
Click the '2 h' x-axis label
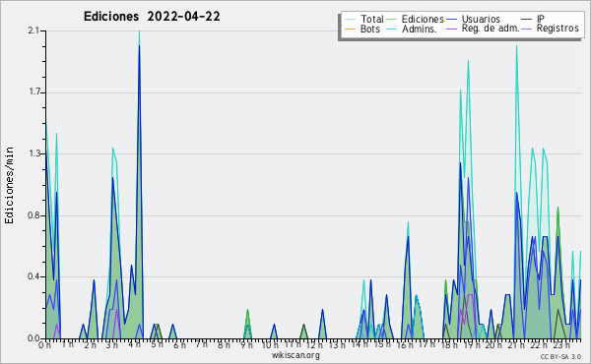(x=90, y=345)
